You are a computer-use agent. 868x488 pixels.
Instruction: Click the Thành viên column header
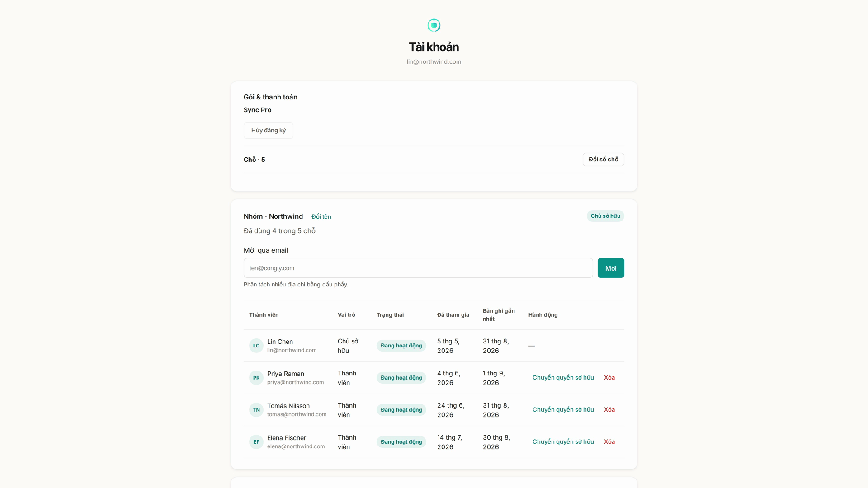coord(264,315)
